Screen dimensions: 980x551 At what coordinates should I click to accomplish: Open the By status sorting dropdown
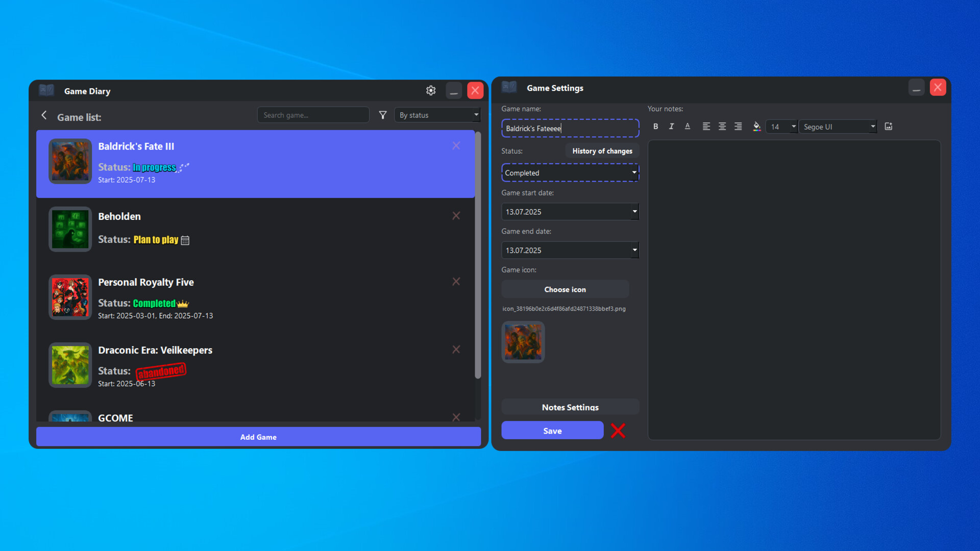437,115
